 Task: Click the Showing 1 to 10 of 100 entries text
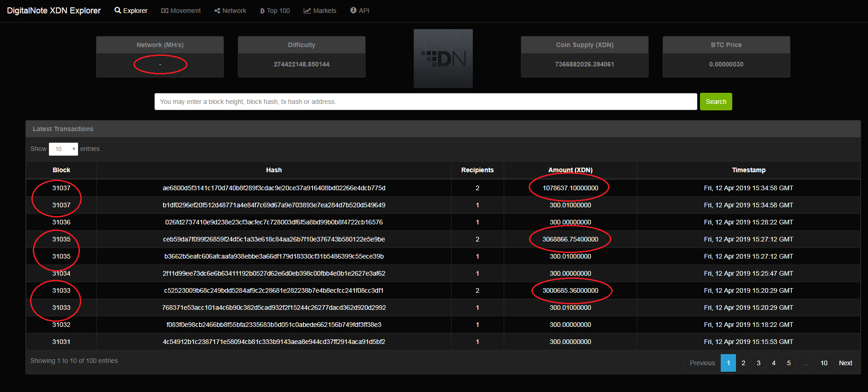click(74, 361)
